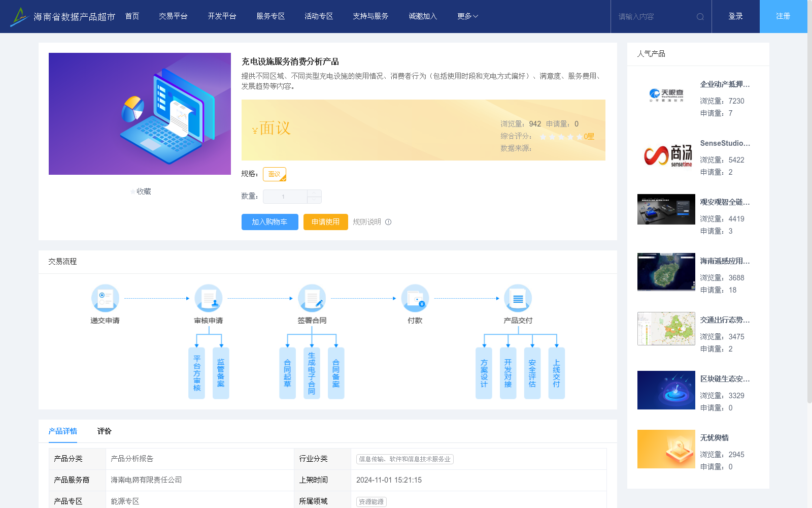812x508 pixels.
Task: Click 方案设计 sub-step box
Action: click(x=484, y=373)
